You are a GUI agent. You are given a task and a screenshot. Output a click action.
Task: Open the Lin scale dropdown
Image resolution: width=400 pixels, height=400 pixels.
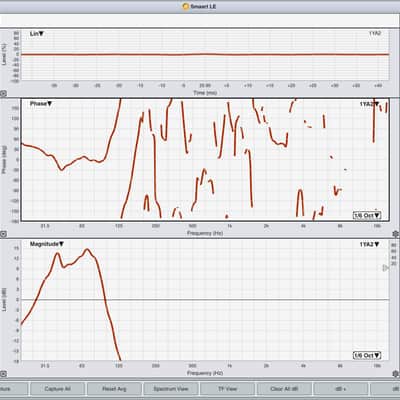(37, 34)
